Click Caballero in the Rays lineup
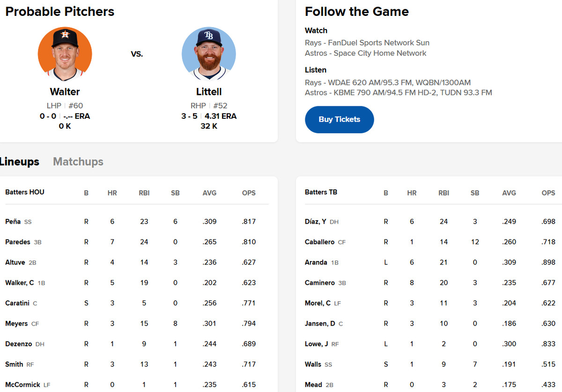Screen dimensions: 562x392 319,242
